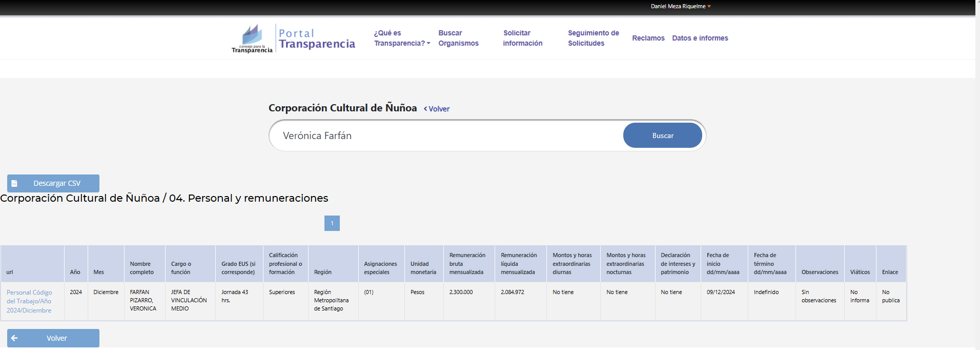Click the Declaración de intereses y patrimonio header
Viewport: 980px width, 350px height.
(x=678, y=264)
